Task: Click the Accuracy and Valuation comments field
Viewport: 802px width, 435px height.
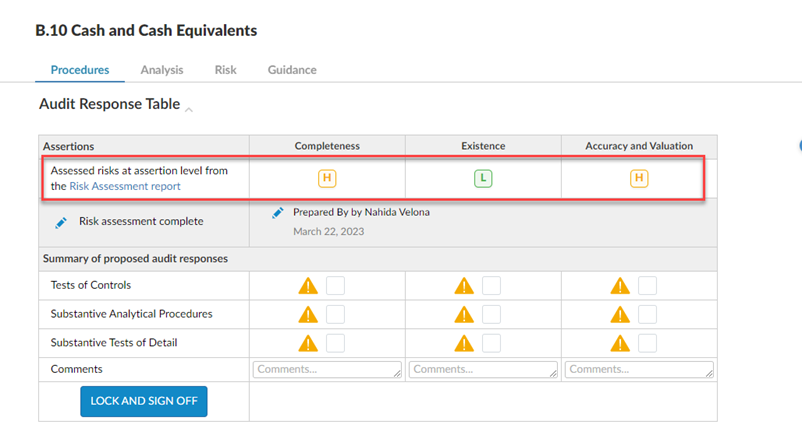Action: (x=639, y=369)
